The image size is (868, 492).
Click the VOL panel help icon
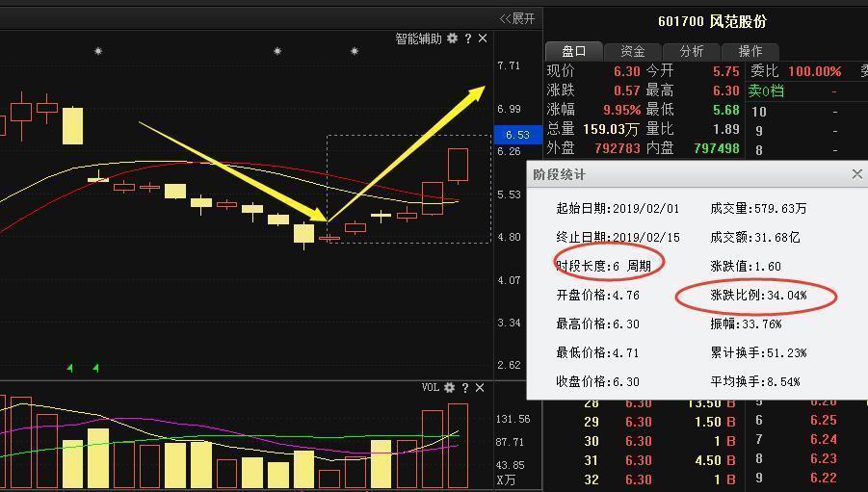click(x=465, y=387)
